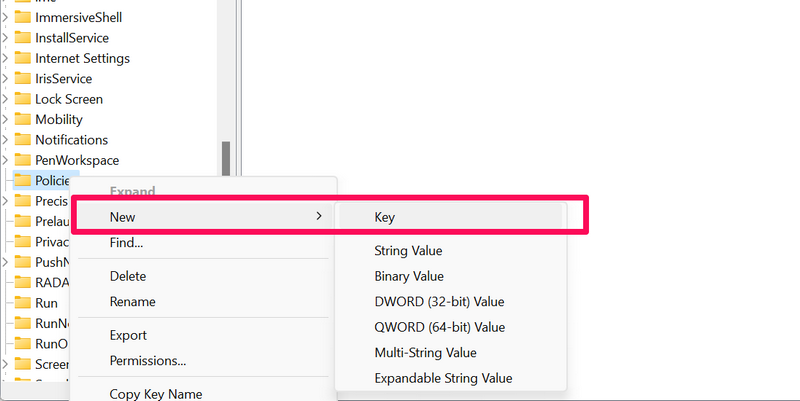Expand the Internet Settings tree node

5,58
